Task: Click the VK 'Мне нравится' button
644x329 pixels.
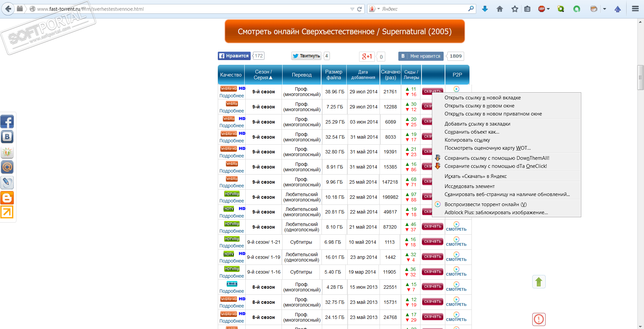Action: click(x=421, y=56)
